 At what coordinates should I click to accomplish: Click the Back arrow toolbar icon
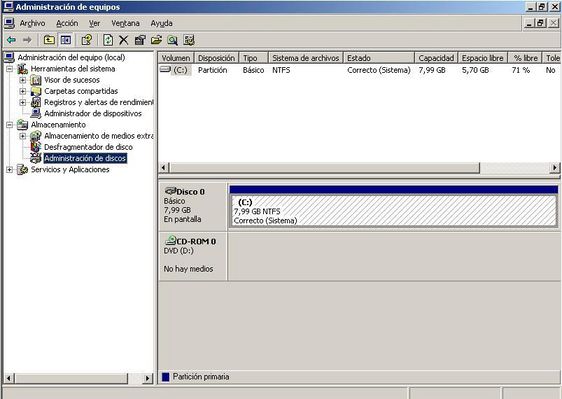(11, 40)
